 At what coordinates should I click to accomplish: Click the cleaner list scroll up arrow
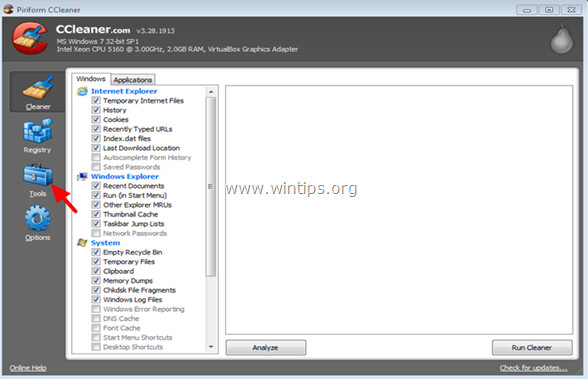click(x=211, y=92)
